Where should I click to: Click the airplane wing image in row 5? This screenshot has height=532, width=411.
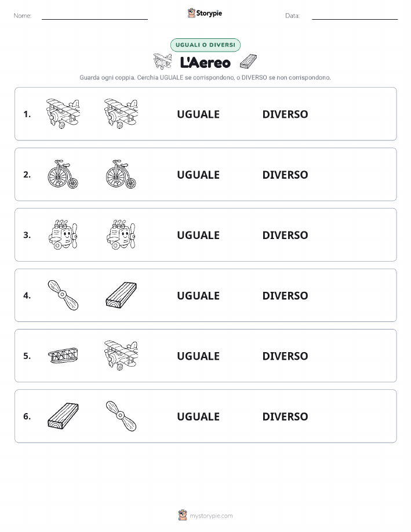pyautogui.click(x=63, y=356)
